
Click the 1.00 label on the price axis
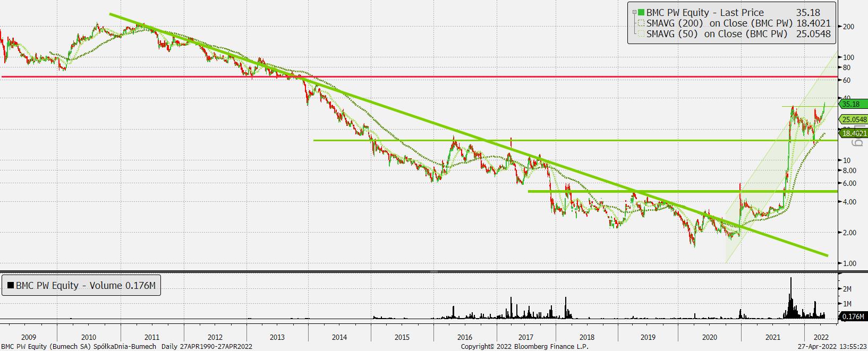850,263
